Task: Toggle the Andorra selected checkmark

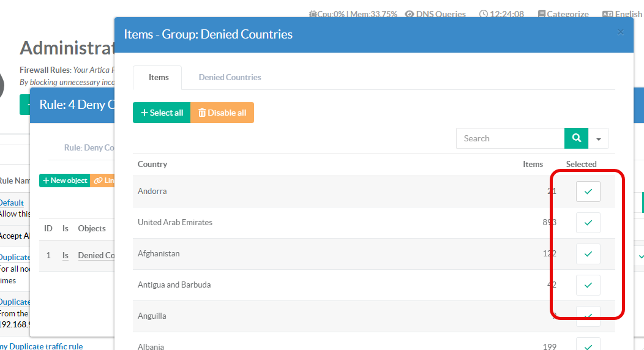Action: (x=588, y=192)
